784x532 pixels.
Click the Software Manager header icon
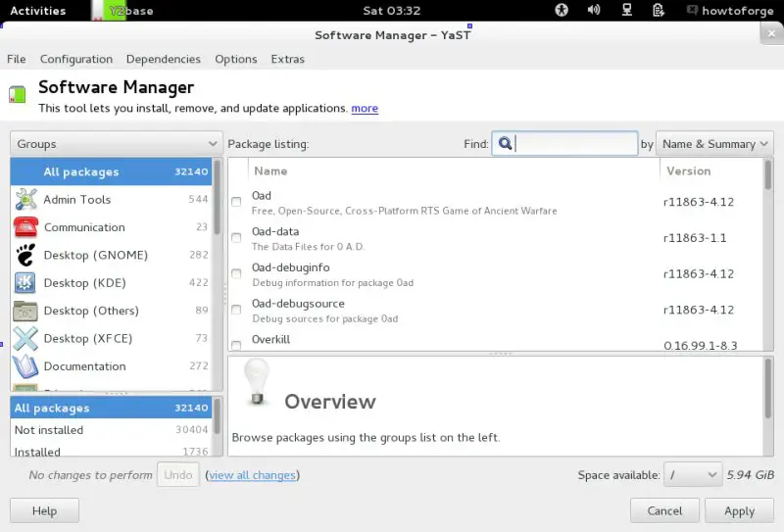click(17, 94)
